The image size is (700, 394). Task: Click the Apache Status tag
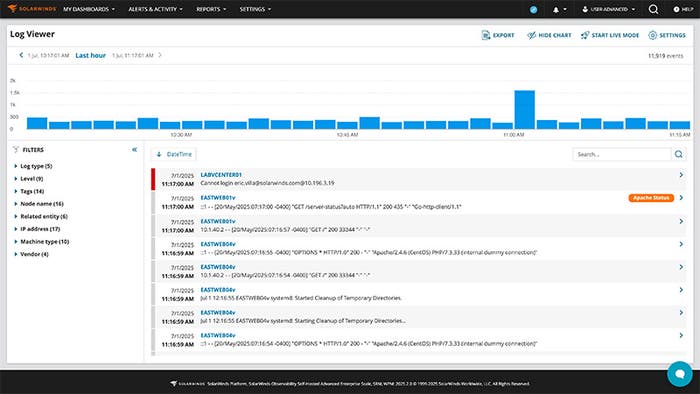click(651, 198)
